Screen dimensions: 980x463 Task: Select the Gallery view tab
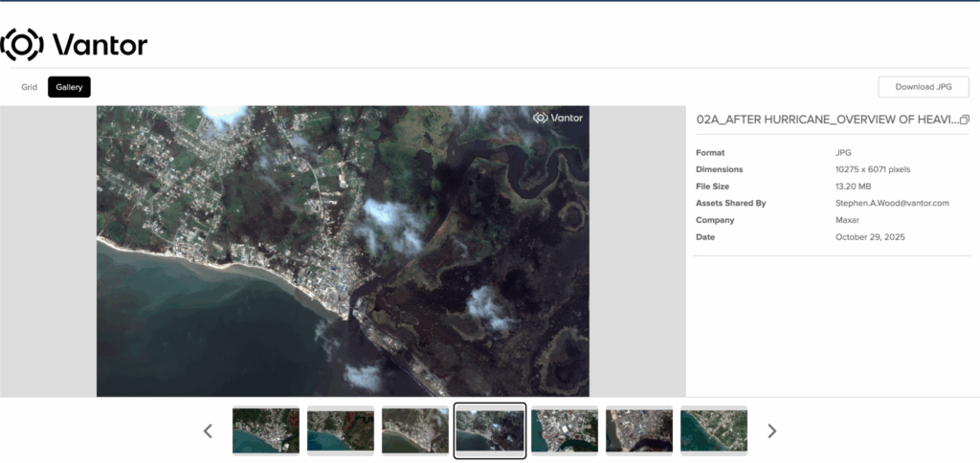click(x=69, y=87)
